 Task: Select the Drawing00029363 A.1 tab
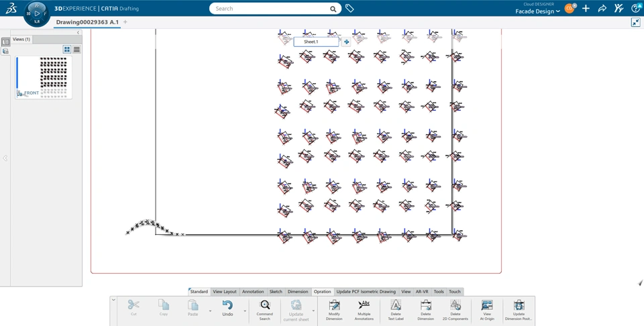(87, 22)
